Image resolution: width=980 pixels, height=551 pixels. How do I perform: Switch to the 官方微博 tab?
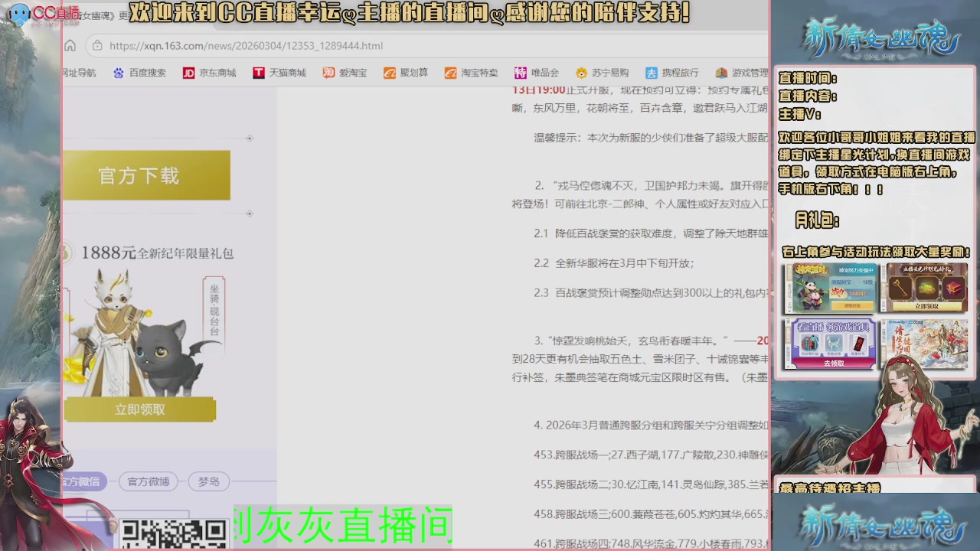click(147, 481)
